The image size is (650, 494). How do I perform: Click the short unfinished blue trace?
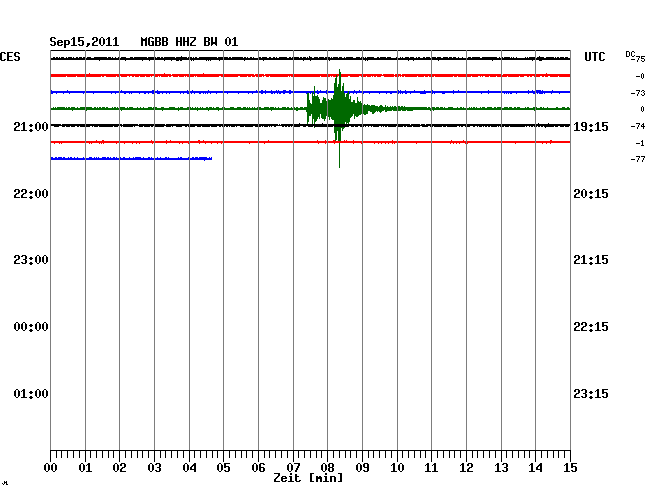(x=131, y=158)
